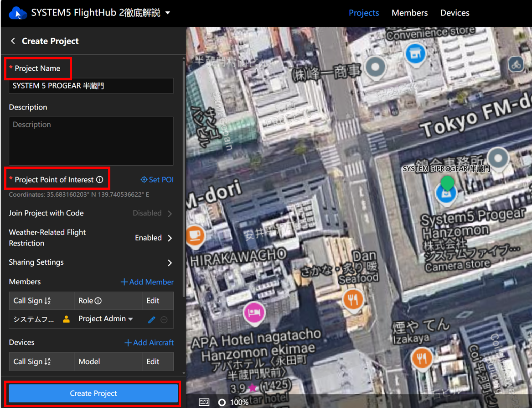Viewport: 532px width, 408px height.
Task: Click the coordinates text under POI
Action: (79, 195)
